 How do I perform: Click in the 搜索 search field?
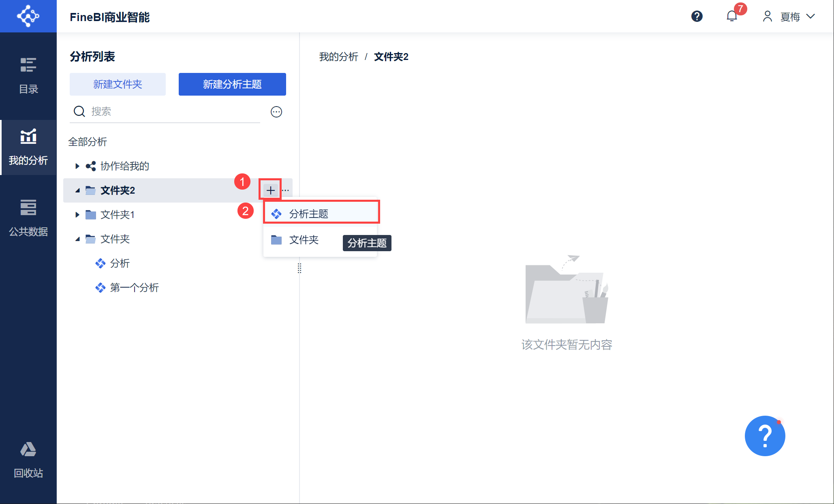click(x=174, y=111)
